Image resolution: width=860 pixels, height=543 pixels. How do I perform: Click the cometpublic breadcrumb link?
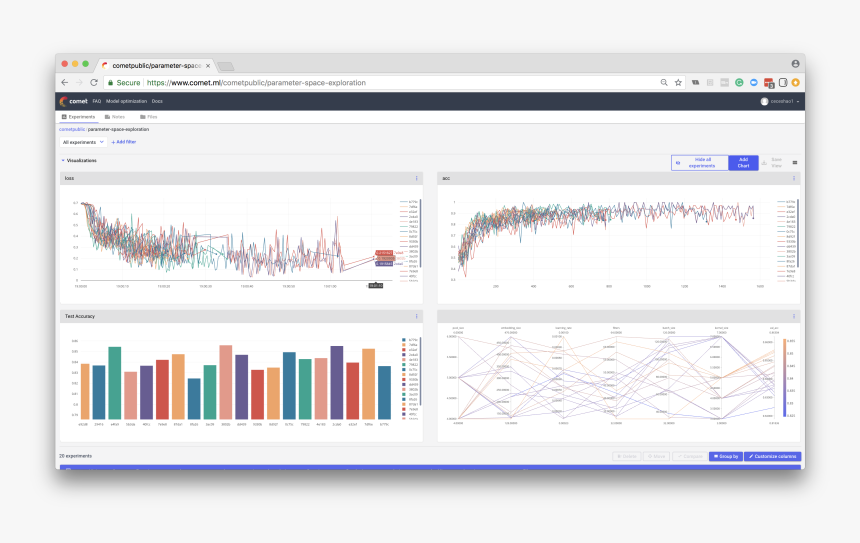[72, 129]
